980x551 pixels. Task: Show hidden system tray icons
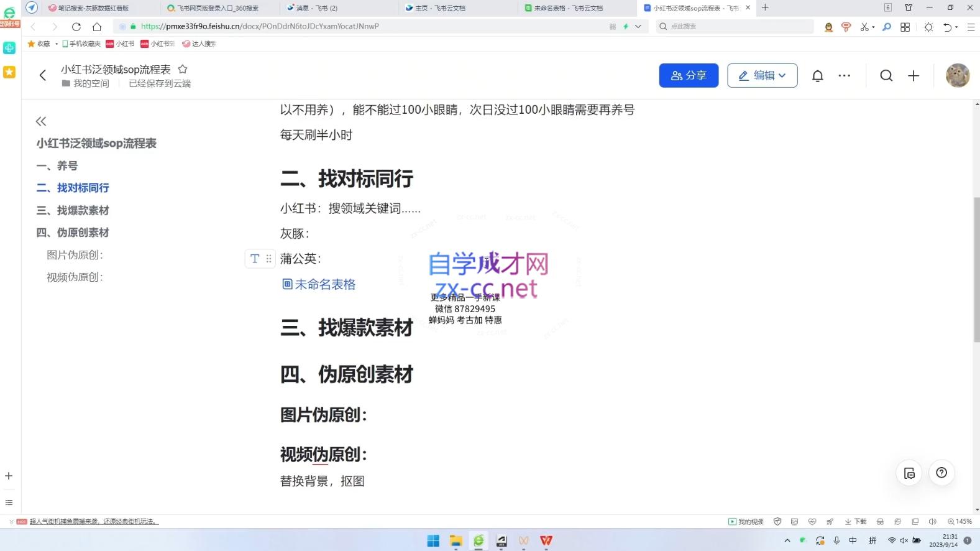point(787,540)
